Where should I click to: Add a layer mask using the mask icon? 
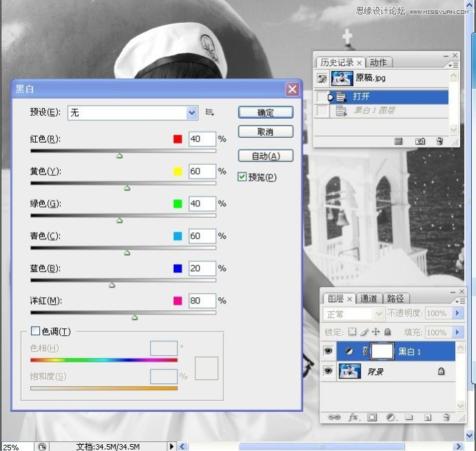[372, 417]
